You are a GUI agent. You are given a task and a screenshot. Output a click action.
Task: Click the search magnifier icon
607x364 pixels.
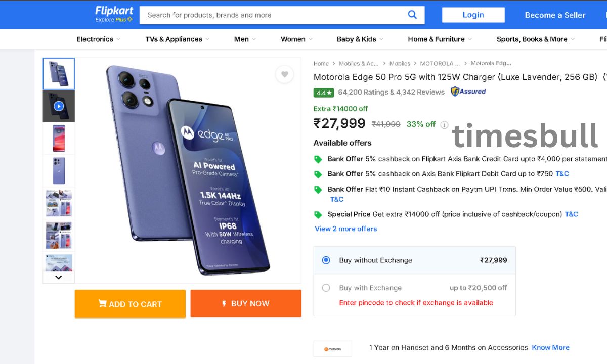pyautogui.click(x=412, y=15)
